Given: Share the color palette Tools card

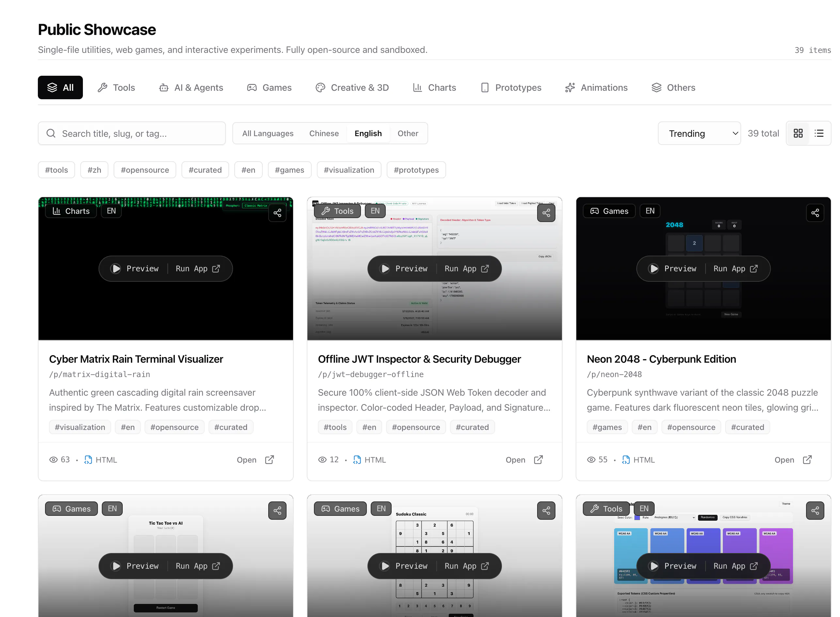Looking at the screenshot, I should 815,510.
